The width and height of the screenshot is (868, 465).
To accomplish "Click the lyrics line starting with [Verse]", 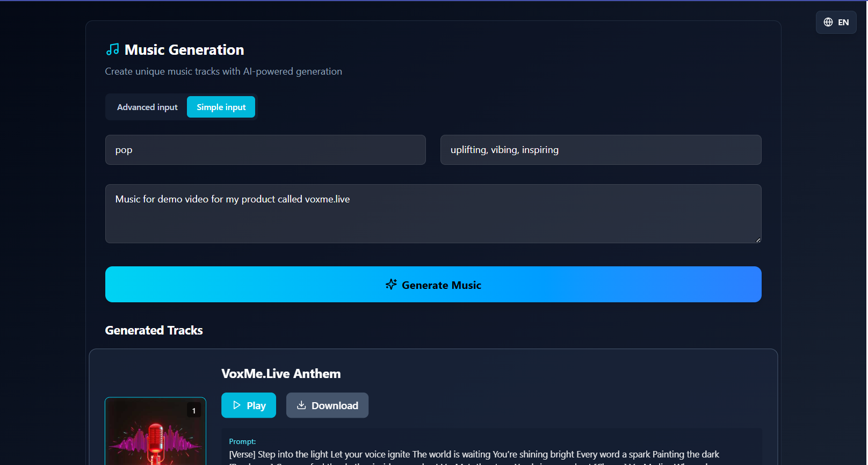I will click(474, 454).
